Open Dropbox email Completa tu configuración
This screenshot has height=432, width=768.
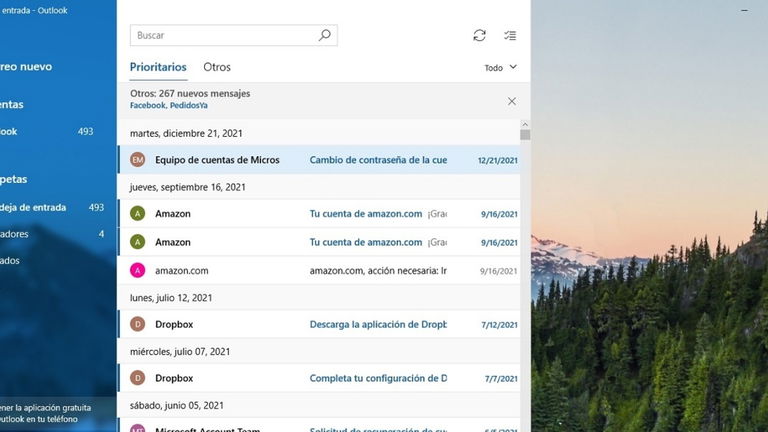319,378
